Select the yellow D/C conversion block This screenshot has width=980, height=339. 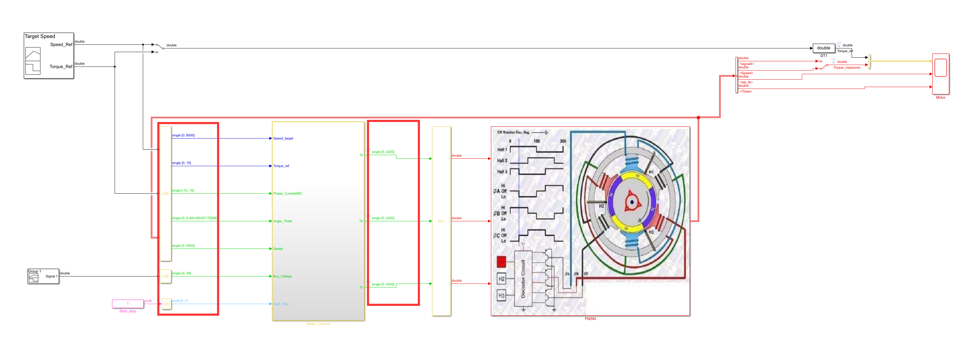click(441, 221)
